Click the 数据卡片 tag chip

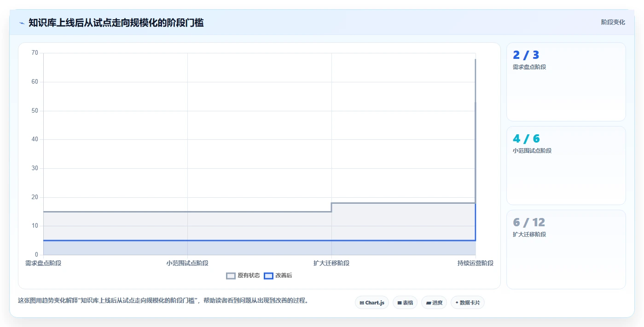468,303
